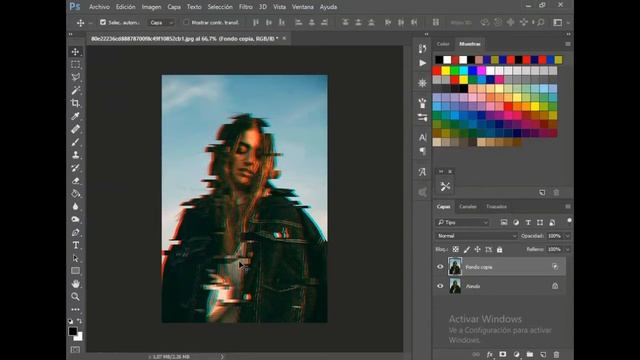The image size is (640, 360).
Task: Select the Lasso tool
Action: click(x=76, y=77)
